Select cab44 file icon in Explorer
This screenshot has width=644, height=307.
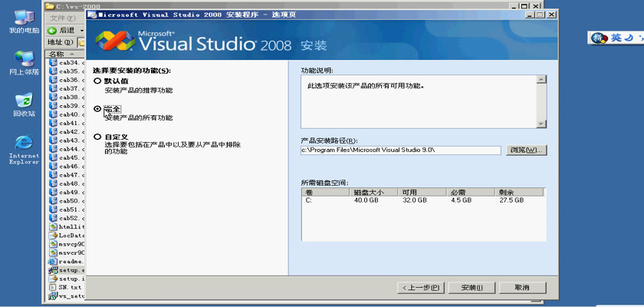[53, 149]
